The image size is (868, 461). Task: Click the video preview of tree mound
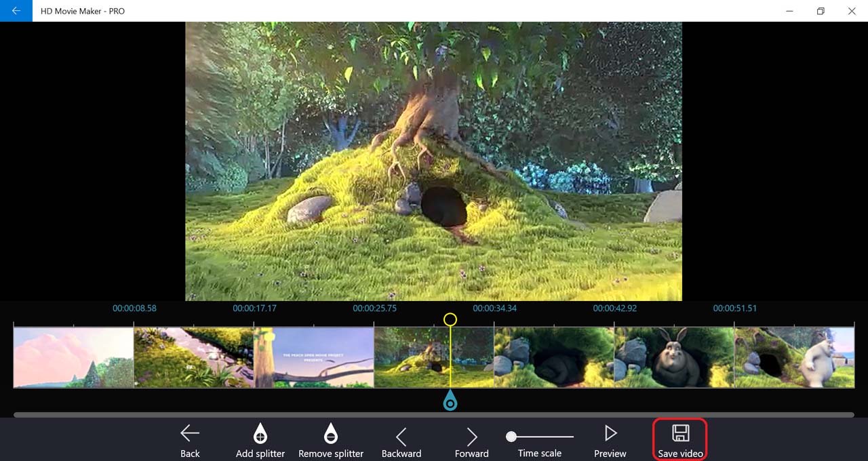pos(434,161)
